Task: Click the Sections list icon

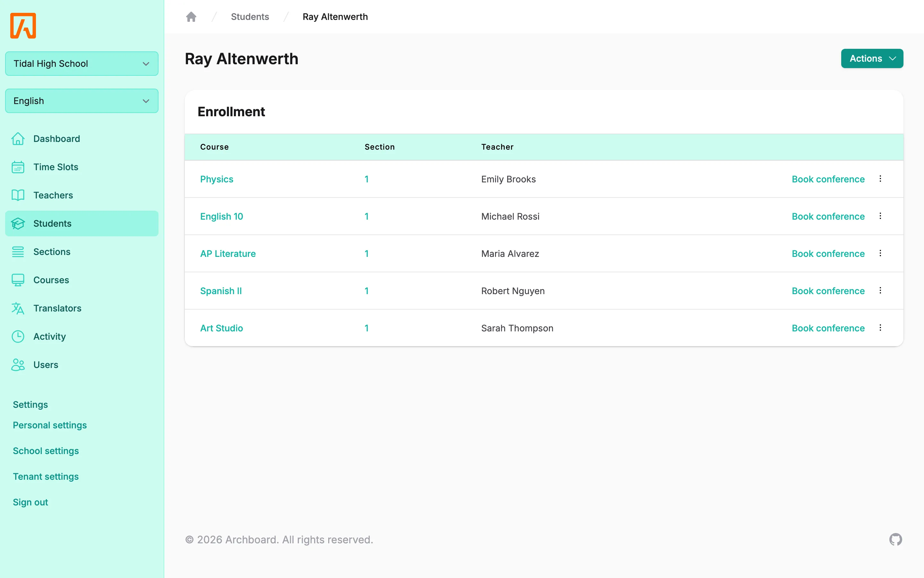Action: [x=18, y=252]
